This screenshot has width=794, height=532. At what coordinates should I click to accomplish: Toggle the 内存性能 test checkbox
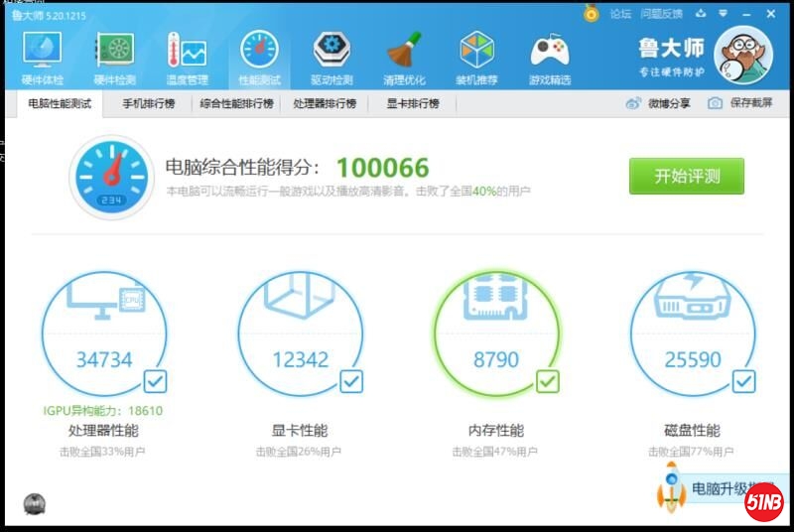548,381
